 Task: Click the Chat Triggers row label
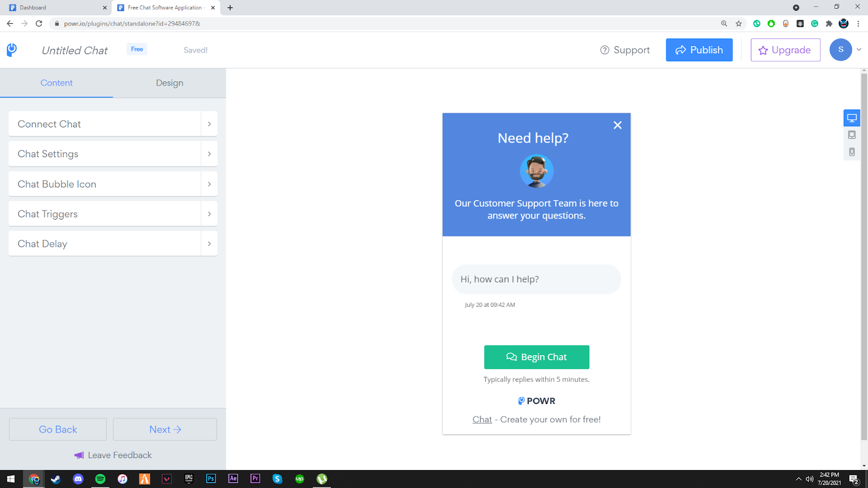(48, 214)
